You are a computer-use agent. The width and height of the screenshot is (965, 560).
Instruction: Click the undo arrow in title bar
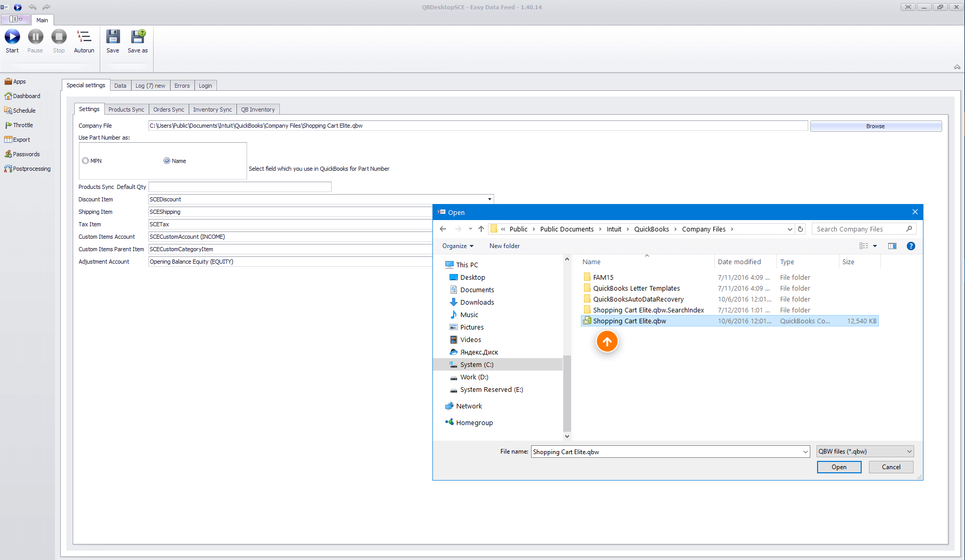pyautogui.click(x=32, y=7)
